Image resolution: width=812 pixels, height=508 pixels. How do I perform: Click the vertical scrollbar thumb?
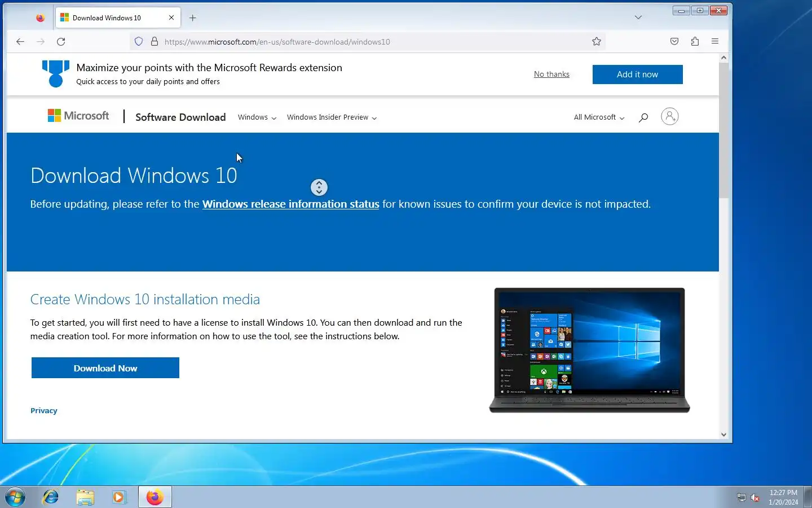(x=724, y=130)
